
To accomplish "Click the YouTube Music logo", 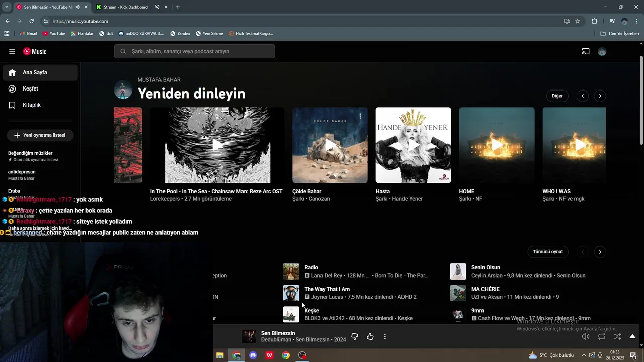I will coord(35,51).
